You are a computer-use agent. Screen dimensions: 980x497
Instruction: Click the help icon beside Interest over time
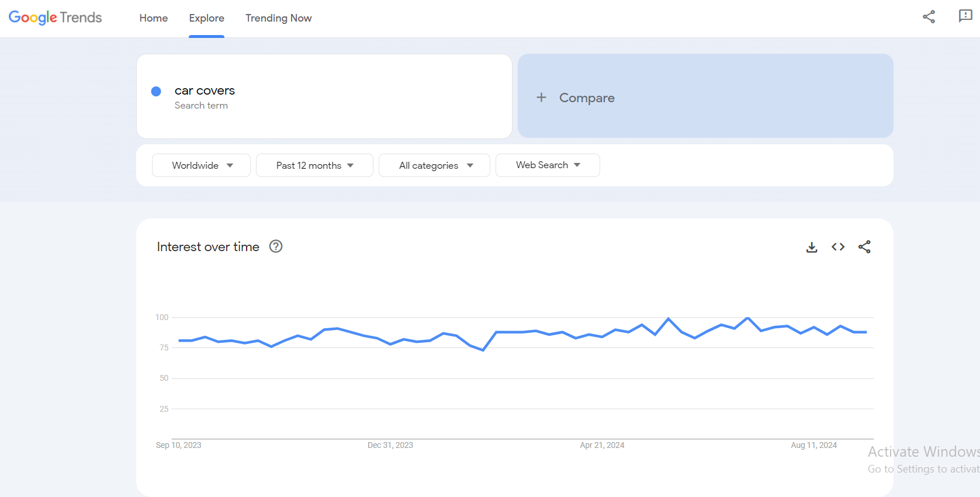click(x=276, y=246)
